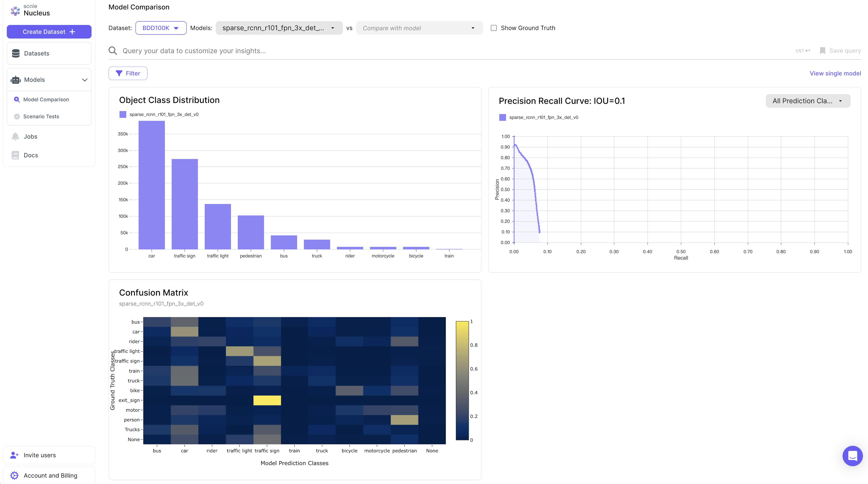Screen dimensions: 868x484
Task: Click the query search magnifier icon
Action: [x=113, y=51]
